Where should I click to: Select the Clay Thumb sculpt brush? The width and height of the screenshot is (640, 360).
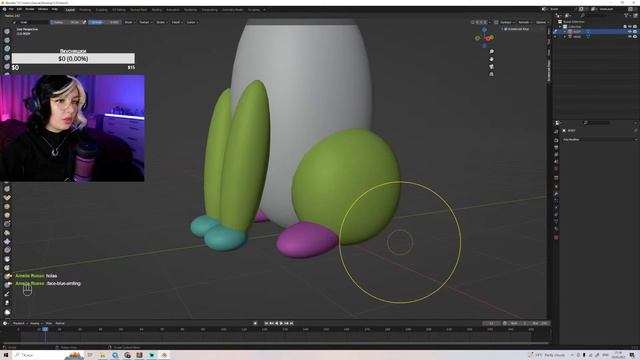pos(7,66)
